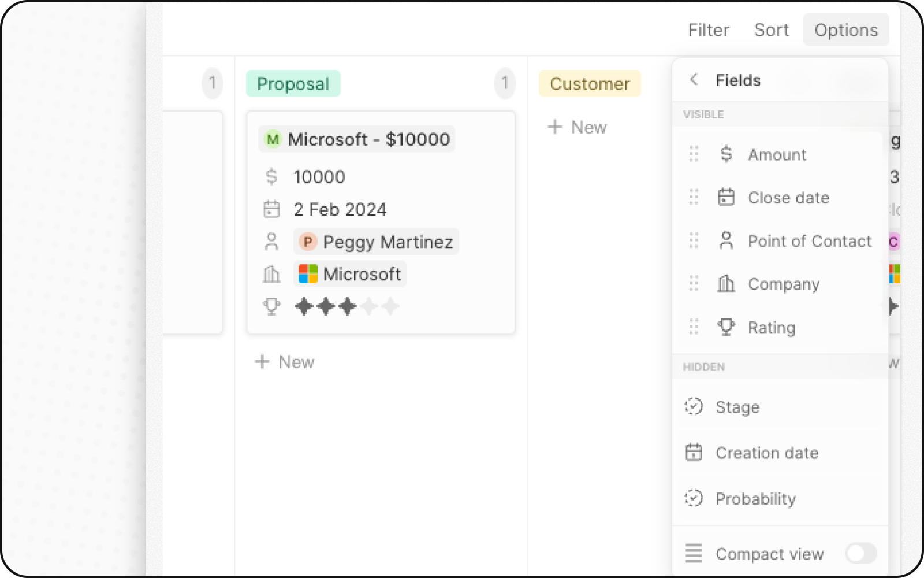Screen dimensions: 924x578
Task: Toggle the Compact view switch
Action: point(860,553)
